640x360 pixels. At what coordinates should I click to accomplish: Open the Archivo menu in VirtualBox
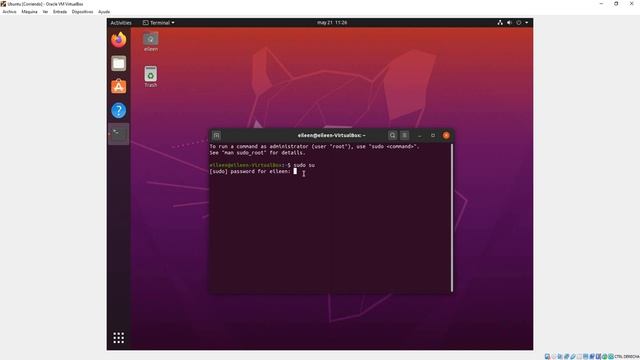tap(9, 12)
